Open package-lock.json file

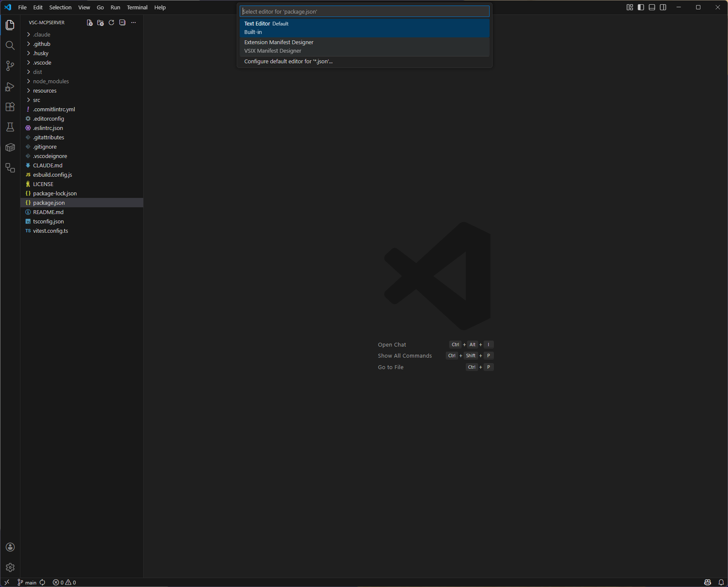tap(82, 193)
